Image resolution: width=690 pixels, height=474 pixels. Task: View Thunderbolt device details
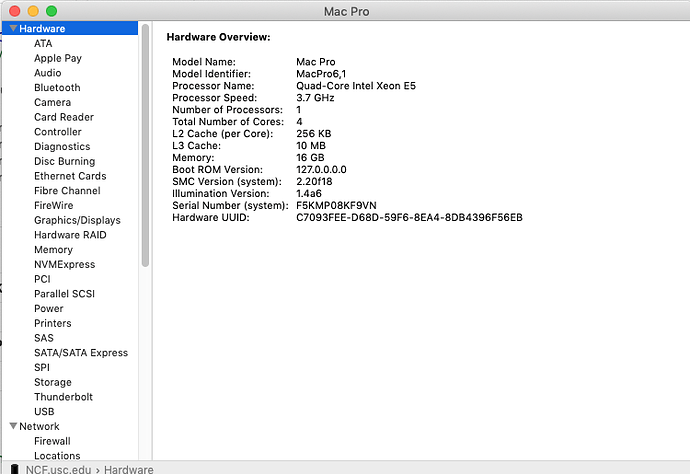[x=63, y=397]
